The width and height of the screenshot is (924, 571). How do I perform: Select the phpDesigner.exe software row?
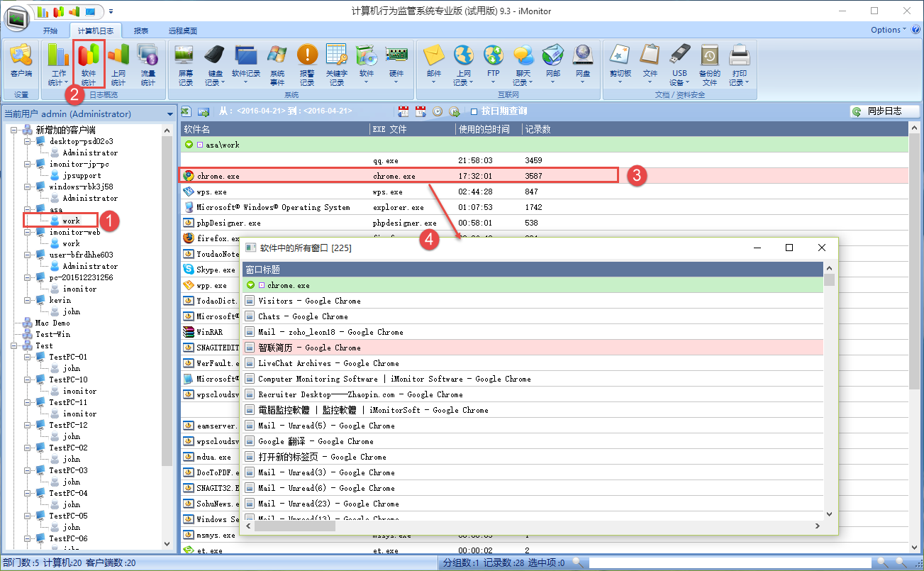545,223
